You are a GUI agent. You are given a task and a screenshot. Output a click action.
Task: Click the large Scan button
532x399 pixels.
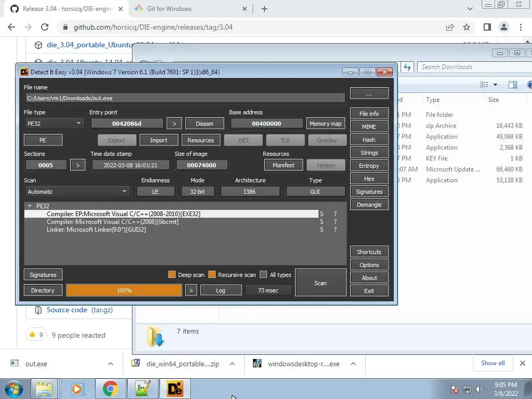[321, 283]
